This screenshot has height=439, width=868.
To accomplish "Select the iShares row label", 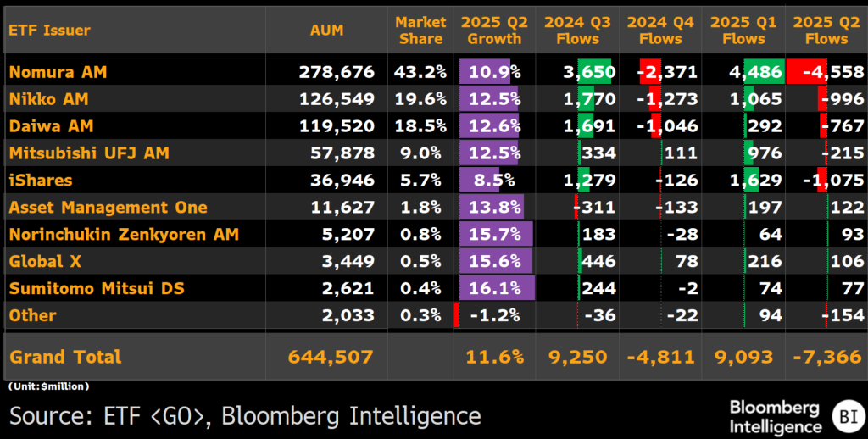I will click(41, 180).
